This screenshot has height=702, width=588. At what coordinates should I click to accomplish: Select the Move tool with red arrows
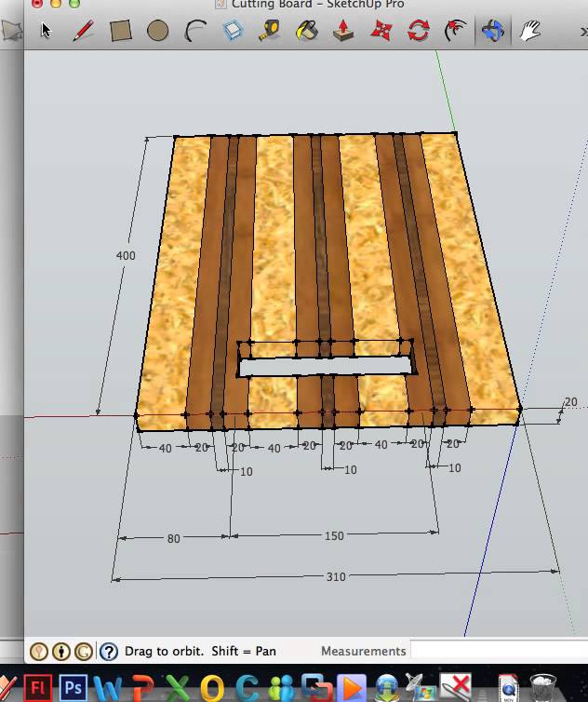(x=381, y=31)
